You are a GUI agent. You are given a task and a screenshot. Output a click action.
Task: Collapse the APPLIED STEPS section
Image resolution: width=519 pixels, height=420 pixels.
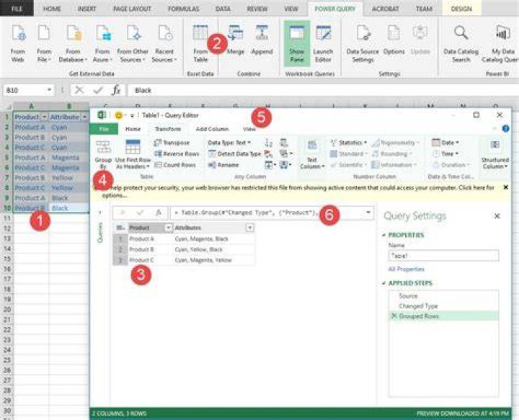[x=384, y=283]
